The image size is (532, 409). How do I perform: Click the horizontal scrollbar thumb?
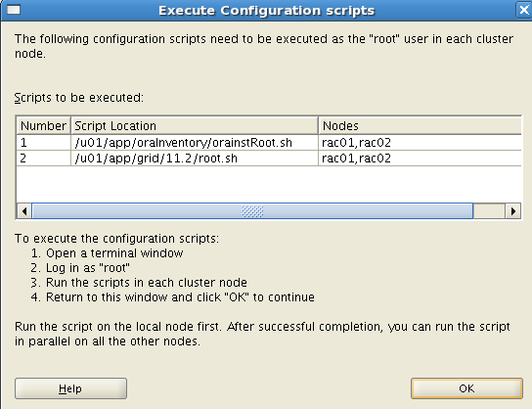pyautogui.click(x=252, y=211)
